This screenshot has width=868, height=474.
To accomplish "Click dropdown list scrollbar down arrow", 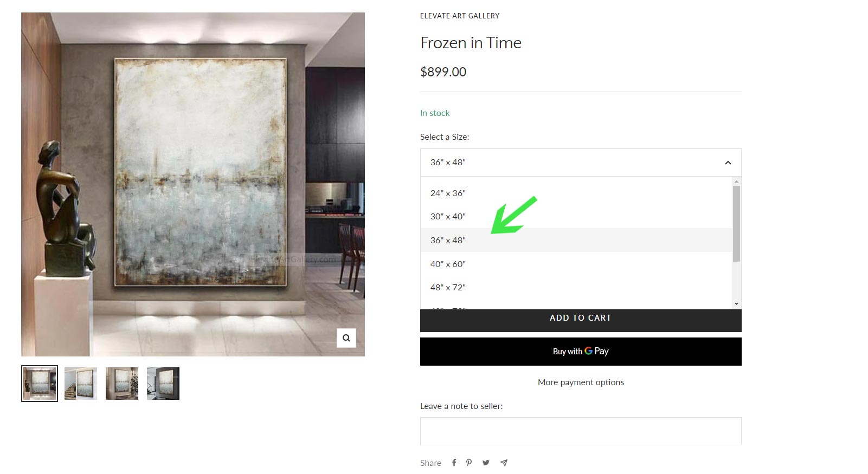I will 736,304.
